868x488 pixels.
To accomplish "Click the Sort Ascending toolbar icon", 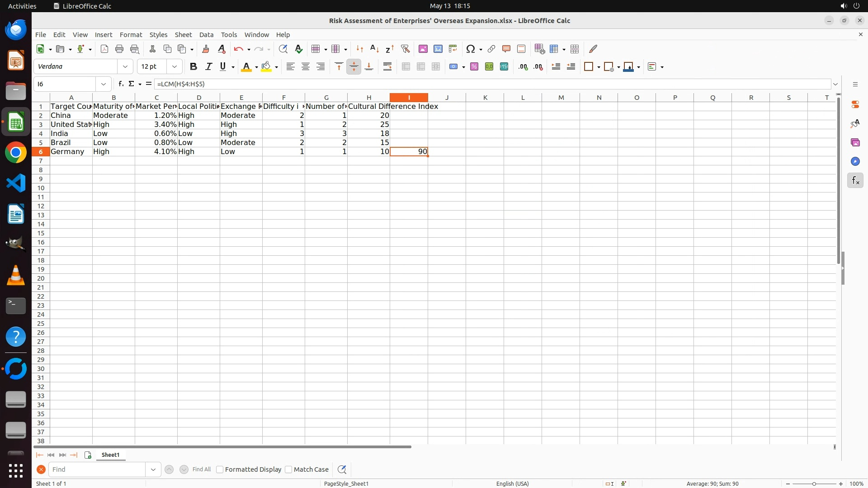I will point(374,49).
